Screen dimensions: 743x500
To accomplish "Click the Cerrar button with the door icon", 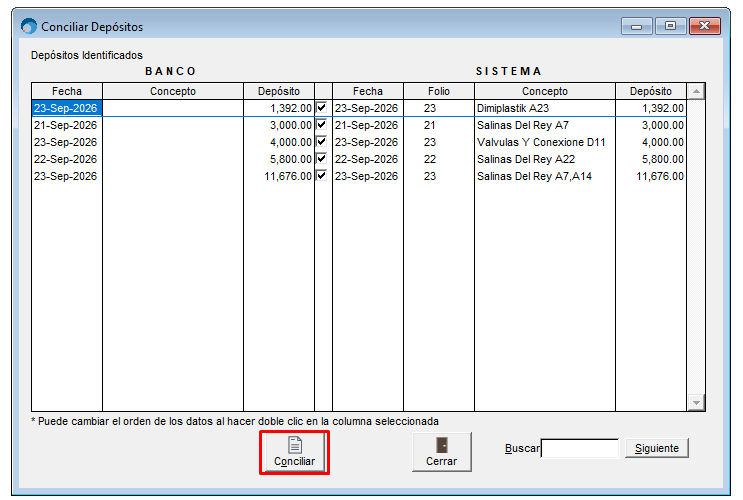I will (x=442, y=452).
